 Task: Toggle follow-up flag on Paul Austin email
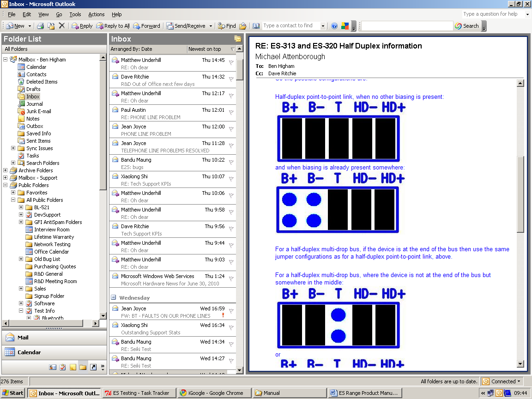pyautogui.click(x=231, y=113)
